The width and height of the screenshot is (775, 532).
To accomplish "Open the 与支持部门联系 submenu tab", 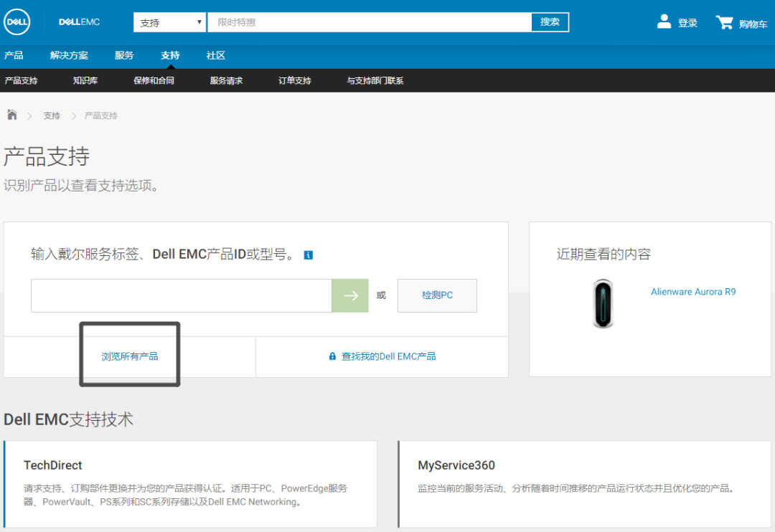I will tap(375, 80).
